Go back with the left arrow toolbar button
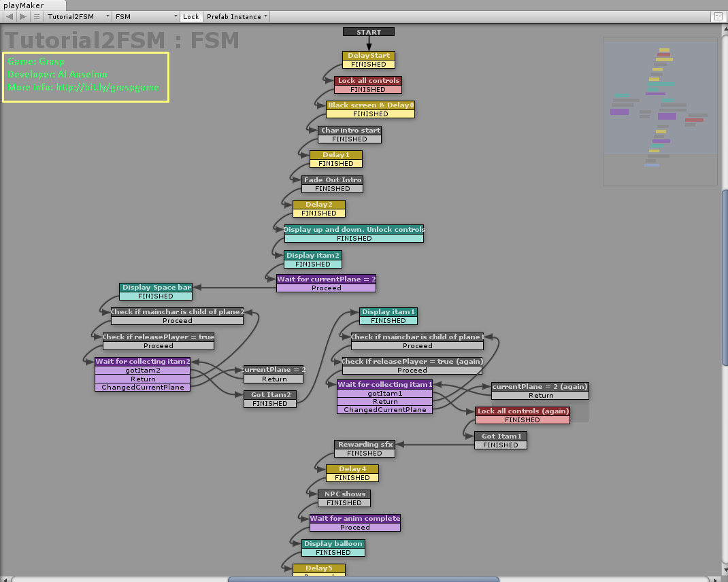This screenshot has height=582, width=728. click(x=10, y=17)
